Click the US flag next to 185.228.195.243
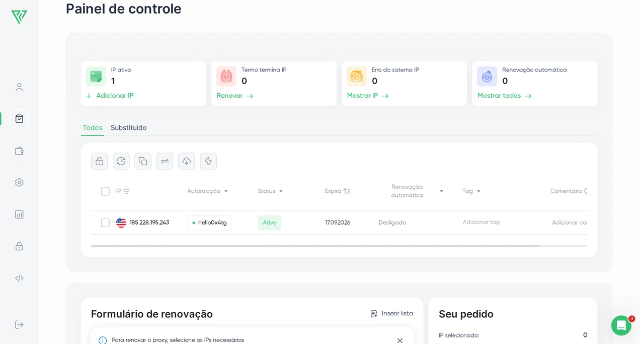644x344 pixels. [121, 223]
